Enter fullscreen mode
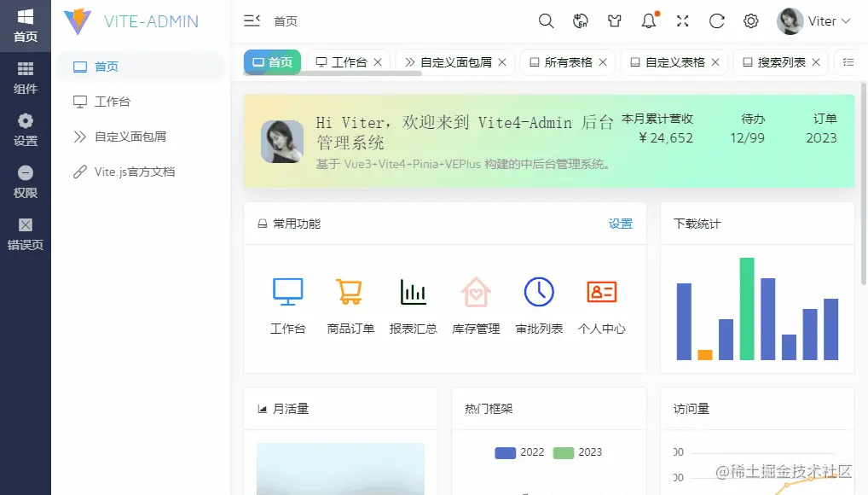The width and height of the screenshot is (868, 495). tap(682, 20)
